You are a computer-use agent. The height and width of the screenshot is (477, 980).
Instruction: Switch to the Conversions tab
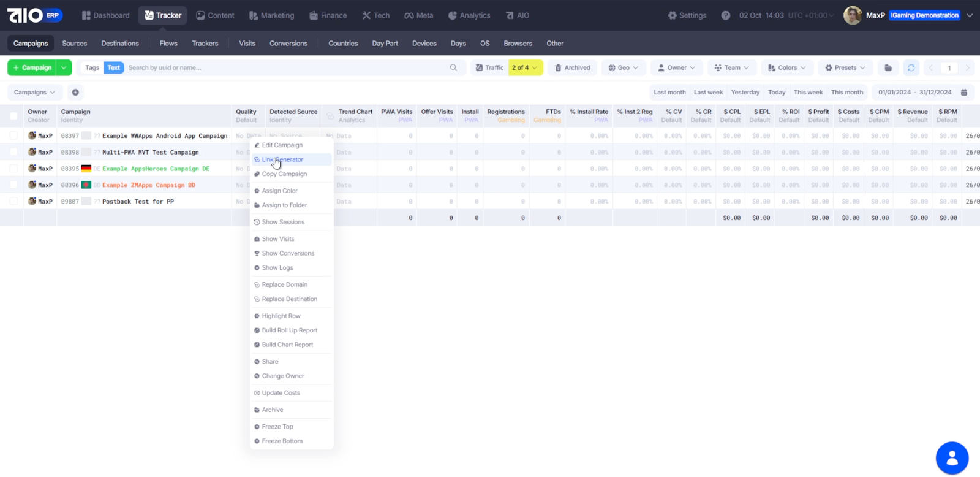point(288,44)
